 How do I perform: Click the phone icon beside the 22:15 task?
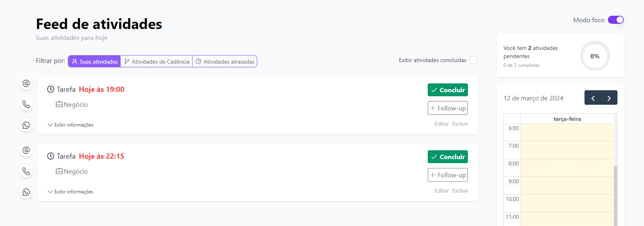(26, 172)
